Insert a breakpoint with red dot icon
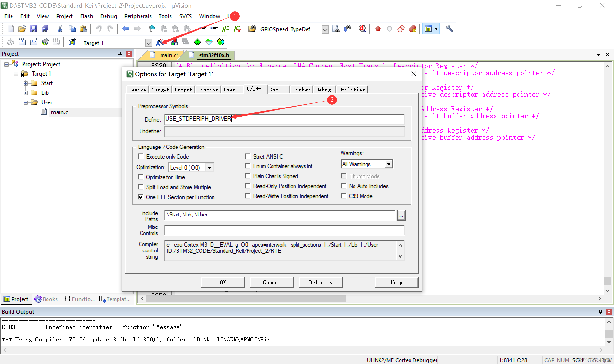Image resolution: width=614 pixels, height=364 pixels. (x=378, y=29)
